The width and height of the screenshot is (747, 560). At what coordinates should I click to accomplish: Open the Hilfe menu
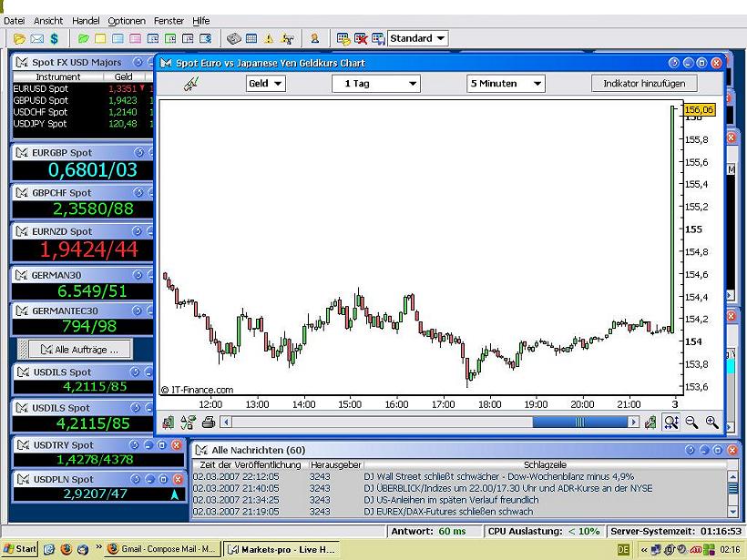(201, 20)
